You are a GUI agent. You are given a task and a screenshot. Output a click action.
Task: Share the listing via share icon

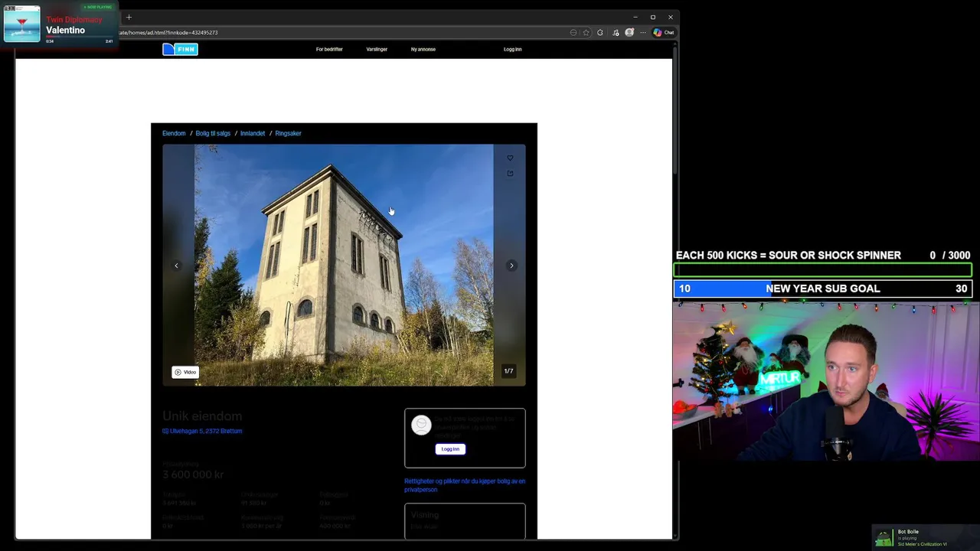pyautogui.click(x=510, y=174)
